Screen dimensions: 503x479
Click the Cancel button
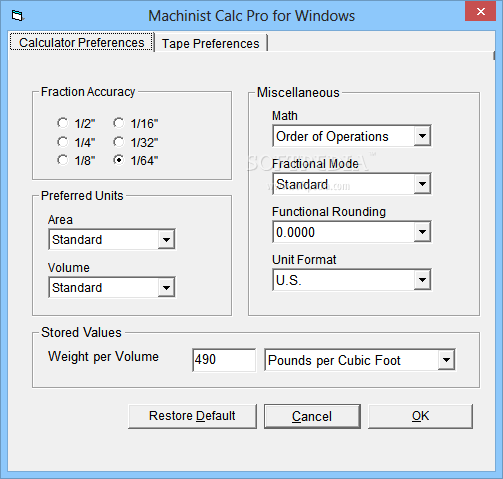tap(312, 416)
